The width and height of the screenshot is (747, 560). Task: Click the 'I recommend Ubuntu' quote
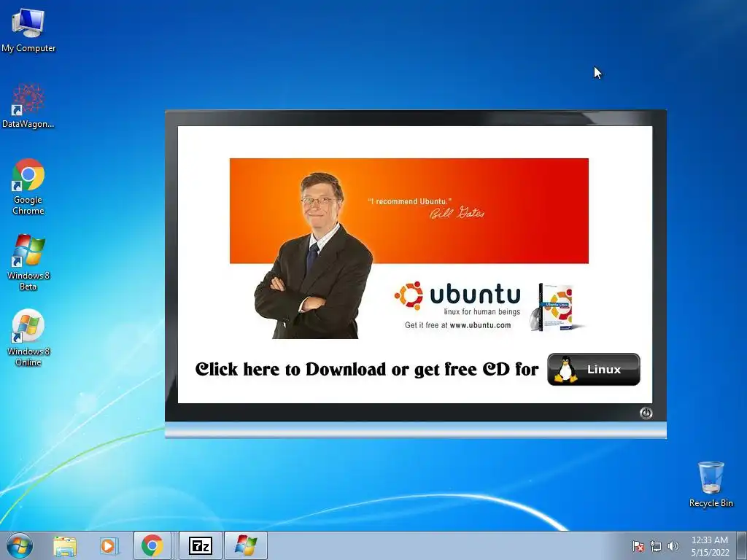click(x=410, y=201)
